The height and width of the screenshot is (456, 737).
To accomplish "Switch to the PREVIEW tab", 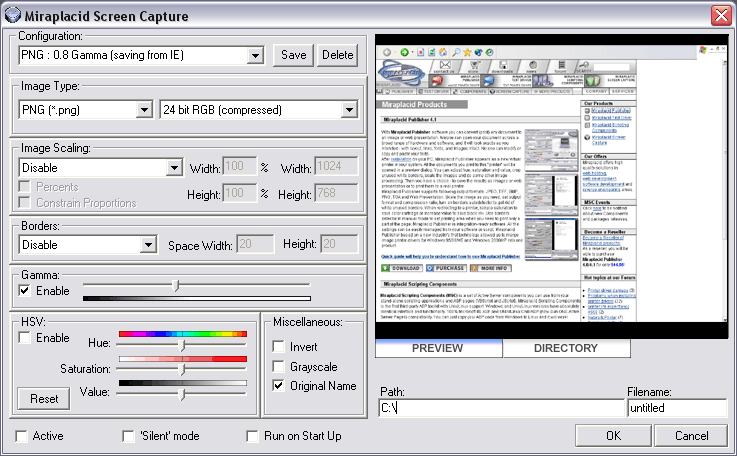I will tap(438, 348).
